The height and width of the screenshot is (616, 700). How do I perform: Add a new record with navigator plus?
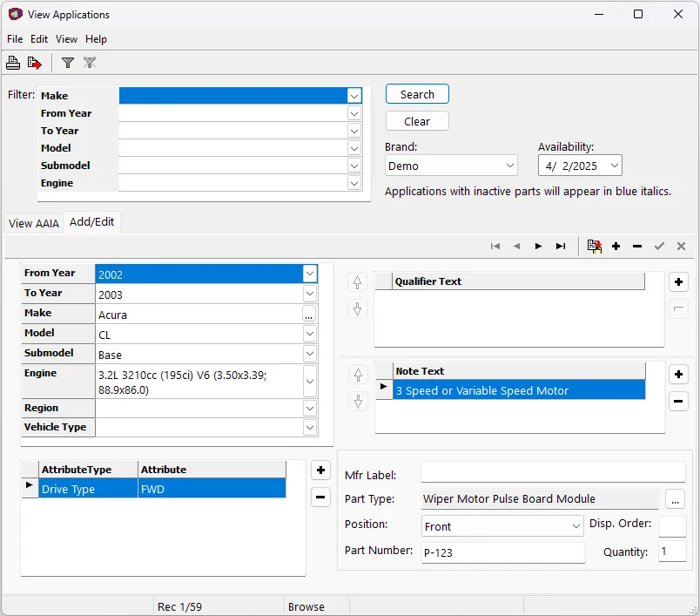(616, 247)
